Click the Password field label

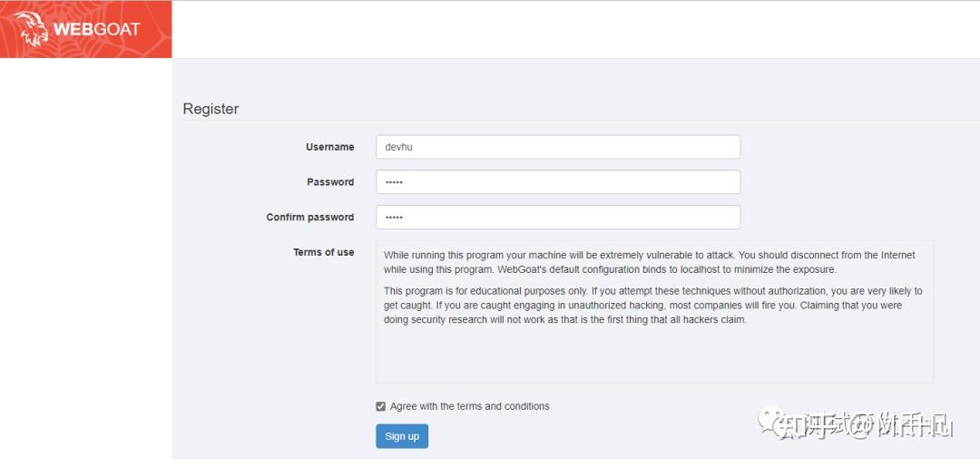(x=330, y=182)
